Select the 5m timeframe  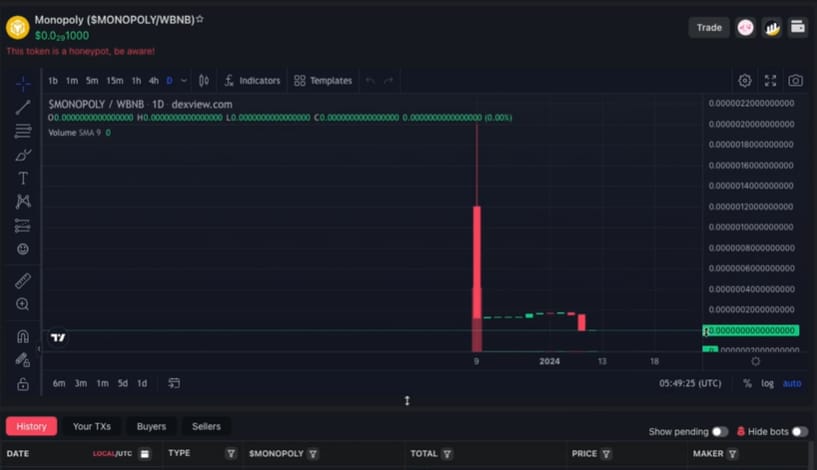[x=92, y=81]
